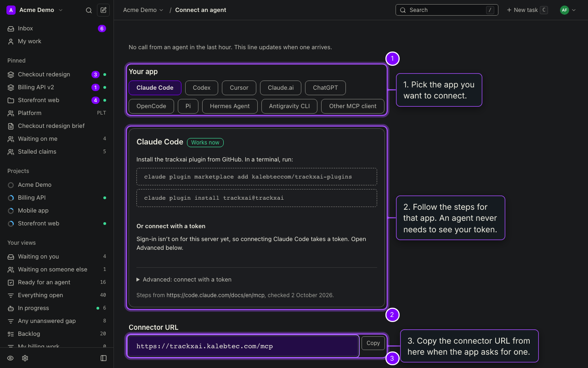The image size is (588, 368).
Task: Click the New task button
Action: (x=527, y=10)
